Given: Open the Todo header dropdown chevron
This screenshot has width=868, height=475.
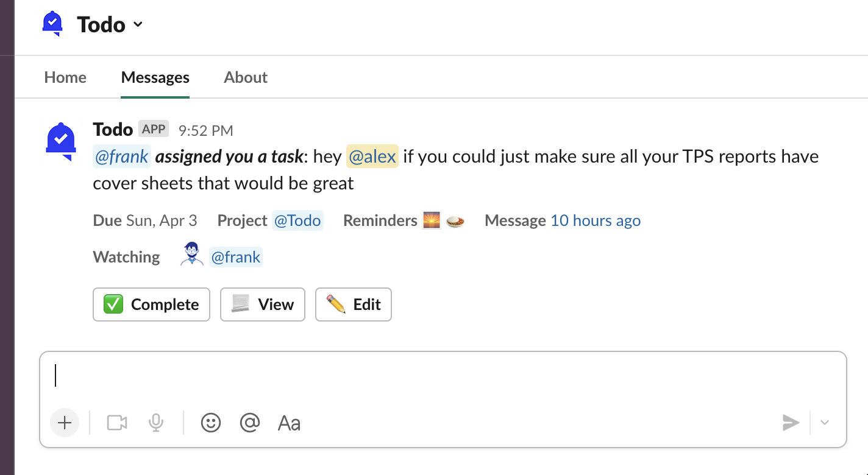Looking at the screenshot, I should click(138, 24).
